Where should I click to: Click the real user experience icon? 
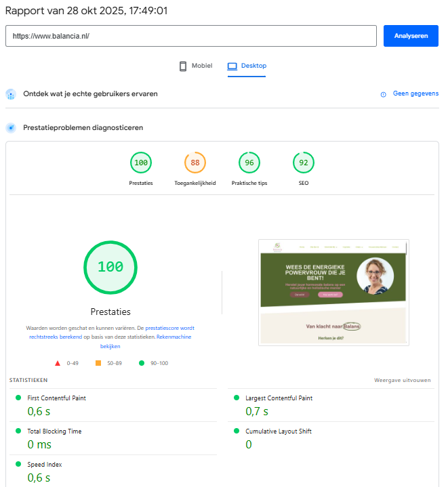(11, 94)
